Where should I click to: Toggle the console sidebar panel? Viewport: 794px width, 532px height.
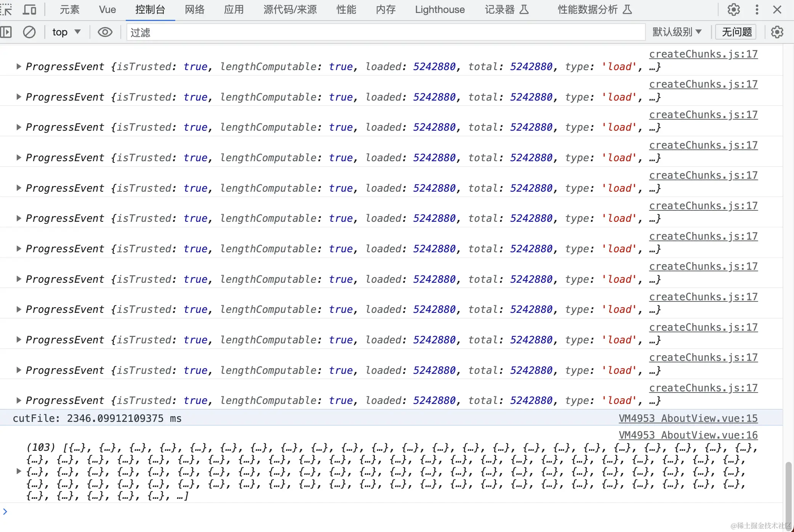point(6,32)
